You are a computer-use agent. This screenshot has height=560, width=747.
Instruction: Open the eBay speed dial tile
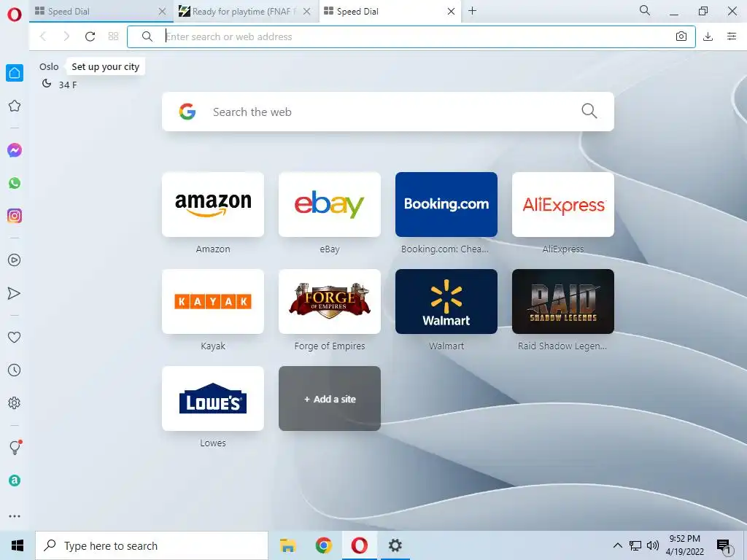(330, 204)
